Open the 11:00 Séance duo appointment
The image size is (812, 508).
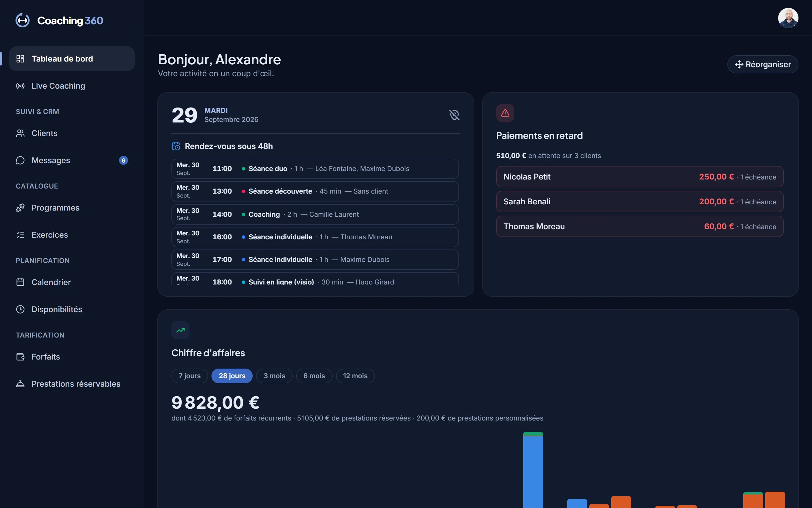pos(315,169)
